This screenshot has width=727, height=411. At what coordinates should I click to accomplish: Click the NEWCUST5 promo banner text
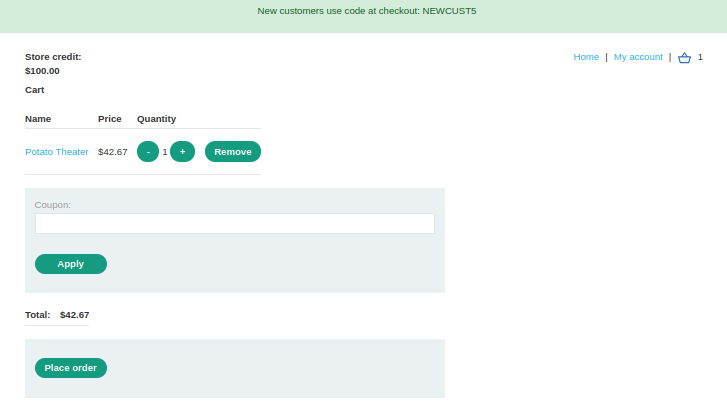pos(366,11)
